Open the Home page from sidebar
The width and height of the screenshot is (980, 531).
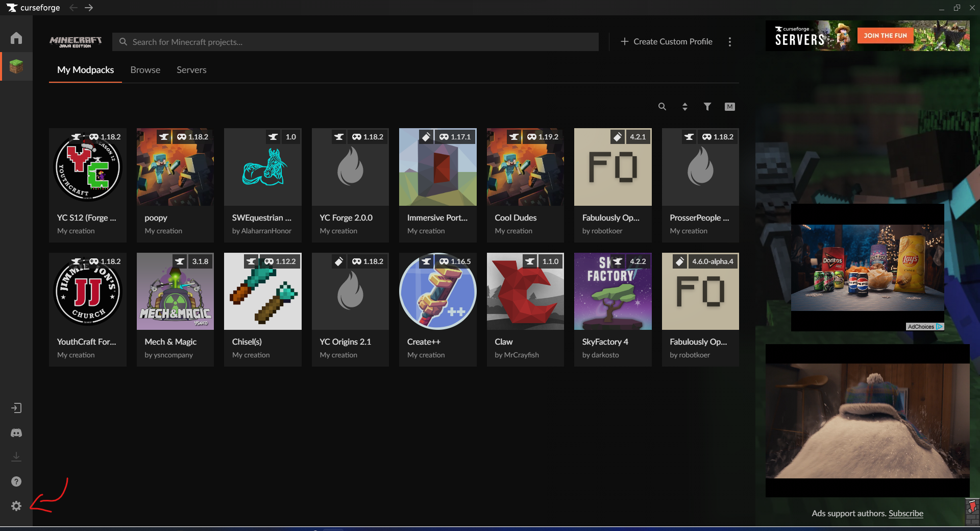16,38
